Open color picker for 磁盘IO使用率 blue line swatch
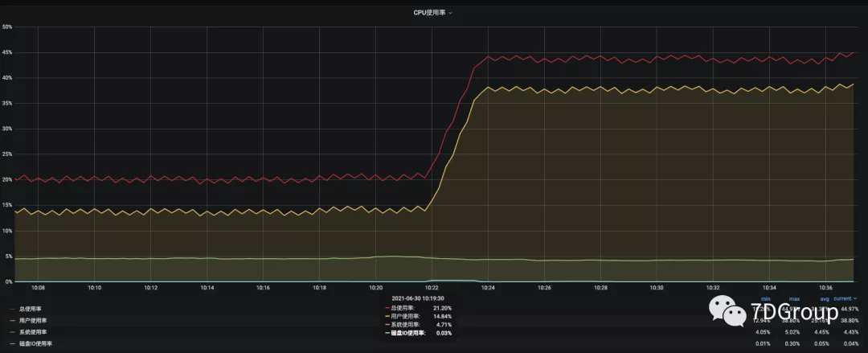Viewport: 868px width, 353px height. click(13, 343)
